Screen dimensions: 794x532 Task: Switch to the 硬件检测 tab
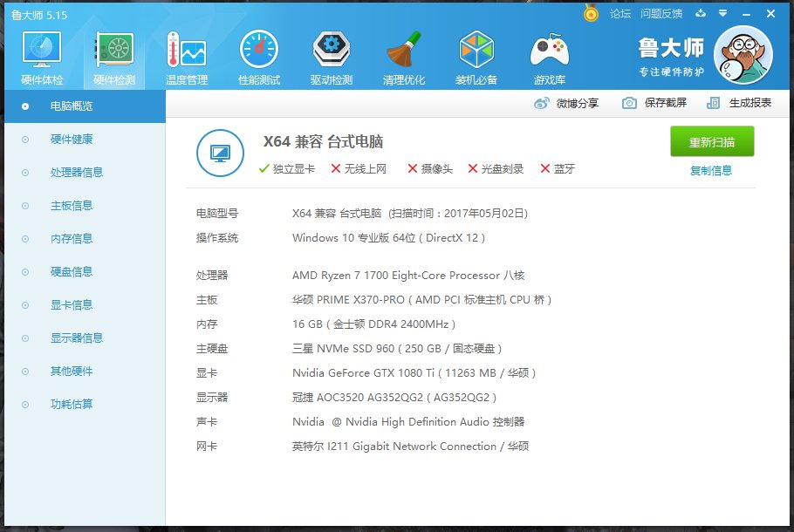113,55
